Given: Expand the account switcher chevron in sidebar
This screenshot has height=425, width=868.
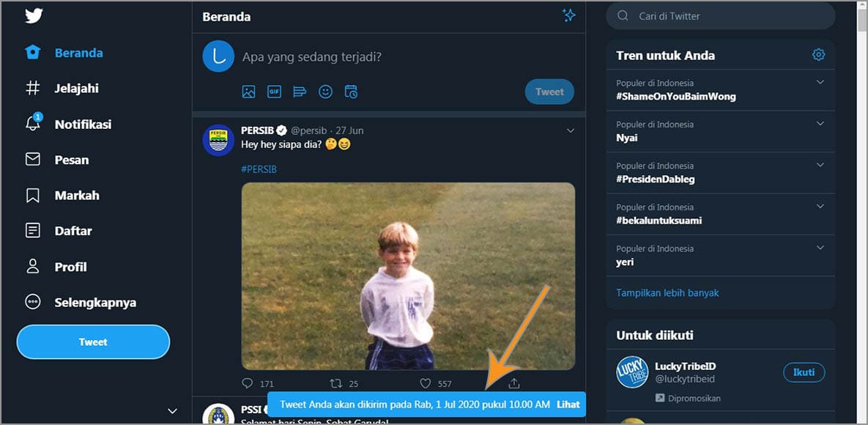Looking at the screenshot, I should pyautogui.click(x=172, y=411).
